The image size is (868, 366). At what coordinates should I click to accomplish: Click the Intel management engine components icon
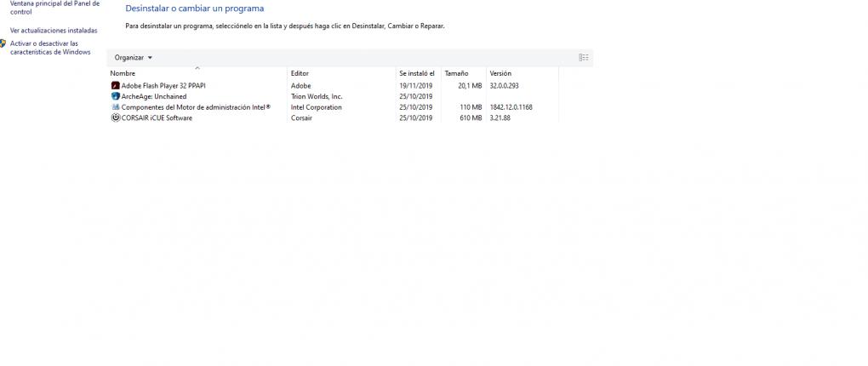(x=115, y=107)
